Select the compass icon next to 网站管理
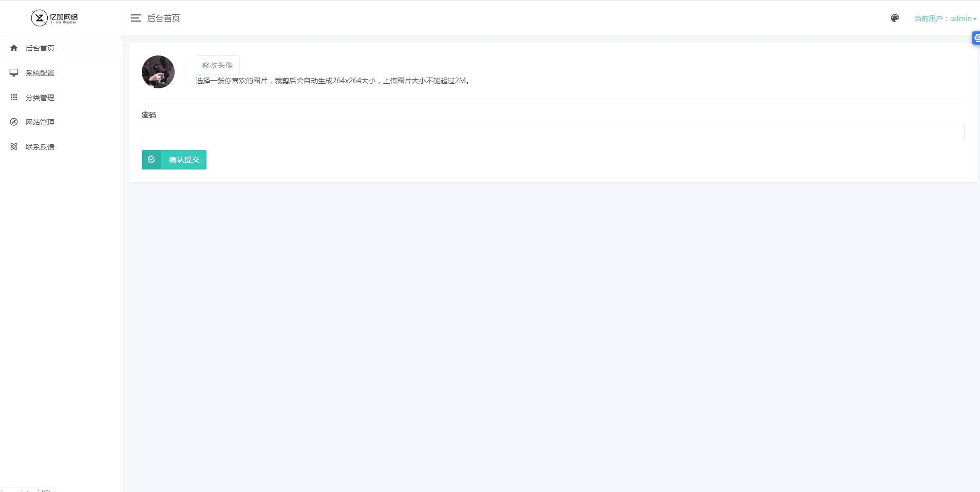Image resolution: width=980 pixels, height=492 pixels. [14, 122]
